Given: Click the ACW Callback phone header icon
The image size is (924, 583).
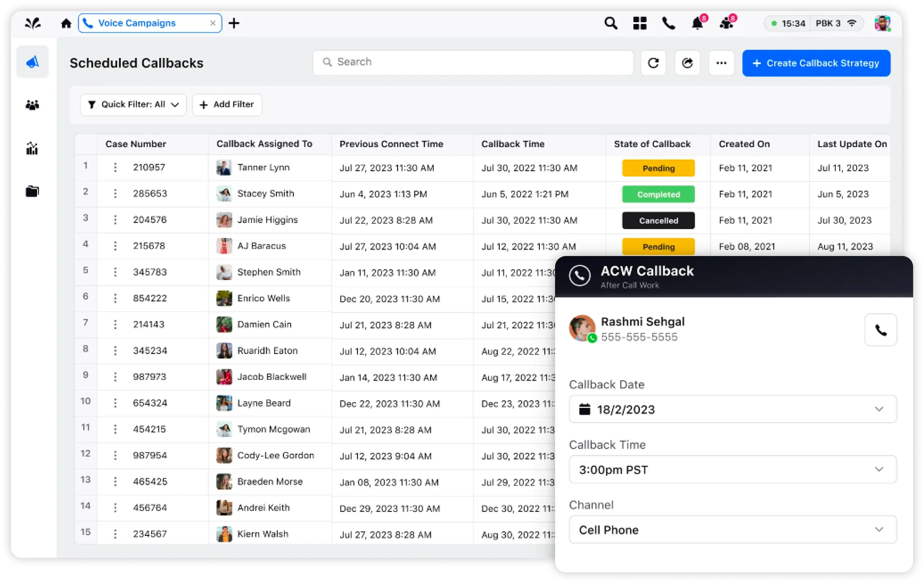Looking at the screenshot, I should (x=579, y=275).
